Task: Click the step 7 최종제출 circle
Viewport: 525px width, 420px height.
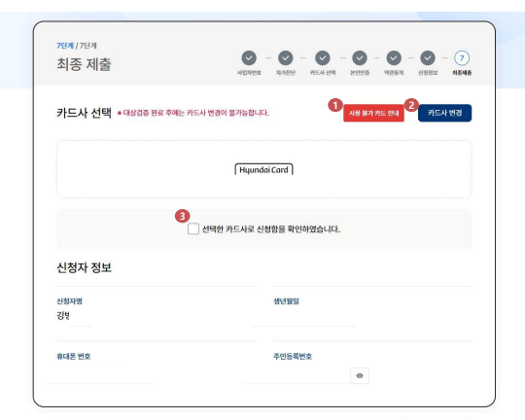Action: (462, 58)
